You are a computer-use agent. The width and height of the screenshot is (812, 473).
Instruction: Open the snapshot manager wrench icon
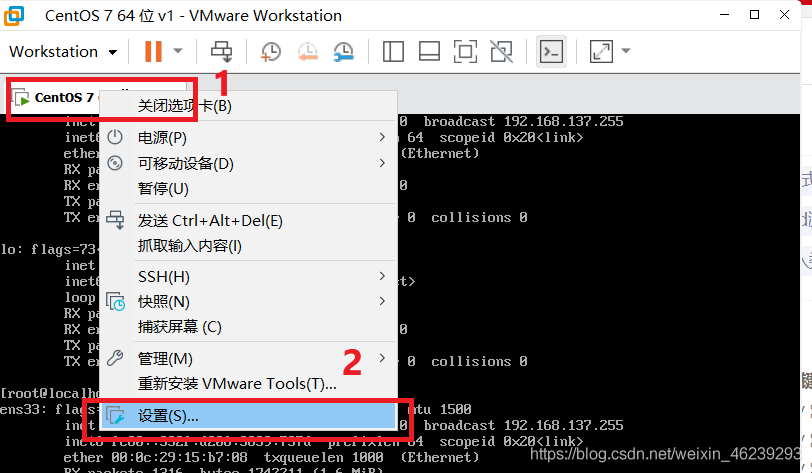tap(343, 51)
